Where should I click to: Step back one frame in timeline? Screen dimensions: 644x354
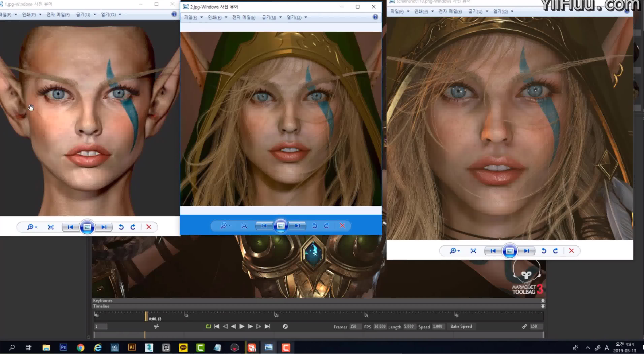coord(233,326)
